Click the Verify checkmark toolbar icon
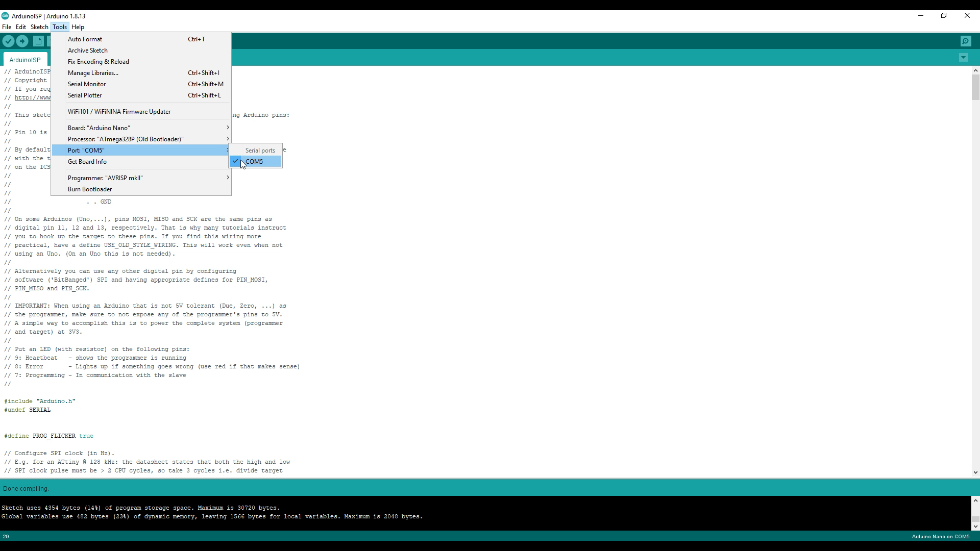Screen dimensions: 980x551 8,41
